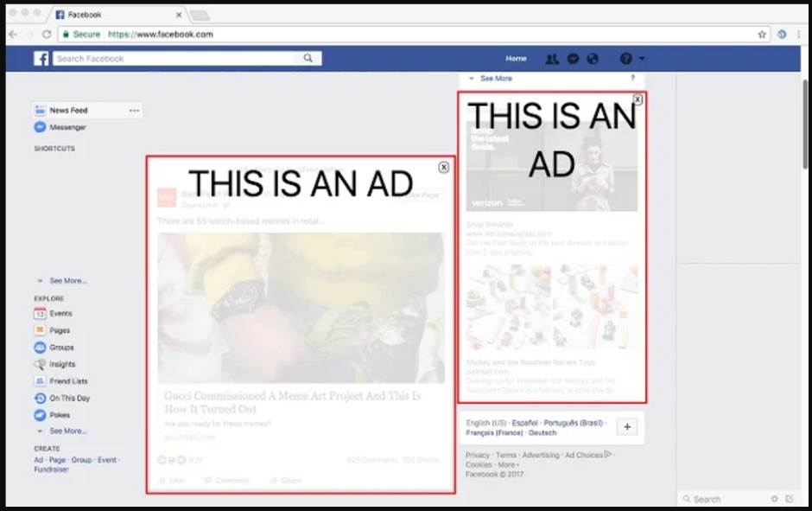
Task: Close the right sidebar ad overlay
Action: [638, 99]
